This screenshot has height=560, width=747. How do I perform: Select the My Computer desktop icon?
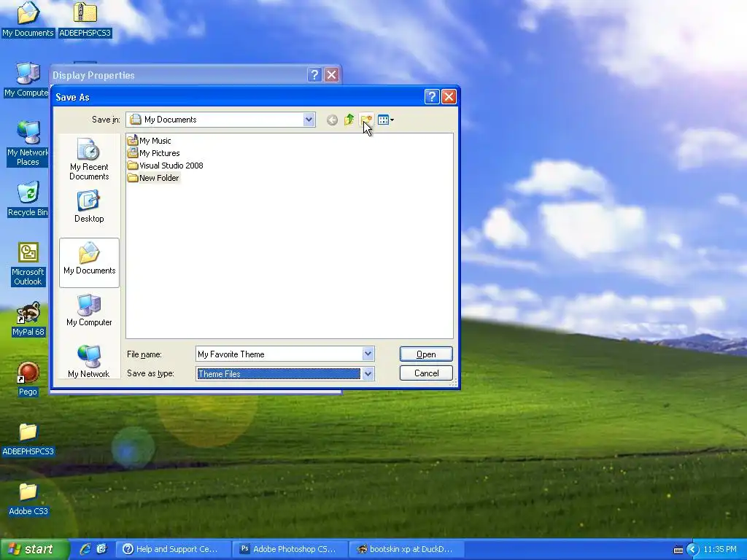click(26, 80)
